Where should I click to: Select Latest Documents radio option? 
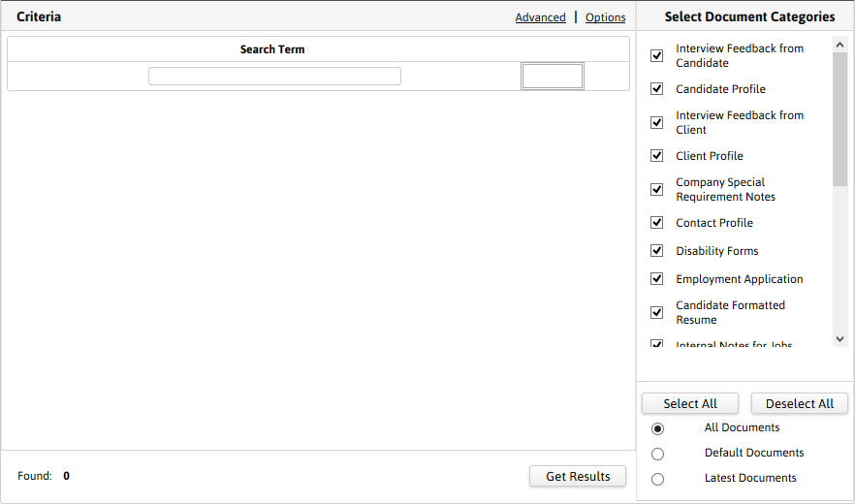pyautogui.click(x=658, y=479)
